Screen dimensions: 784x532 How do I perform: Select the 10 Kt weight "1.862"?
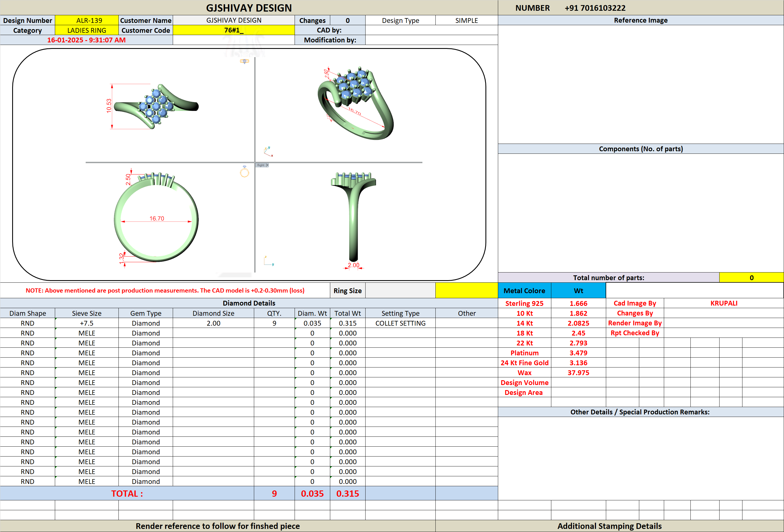tap(578, 313)
